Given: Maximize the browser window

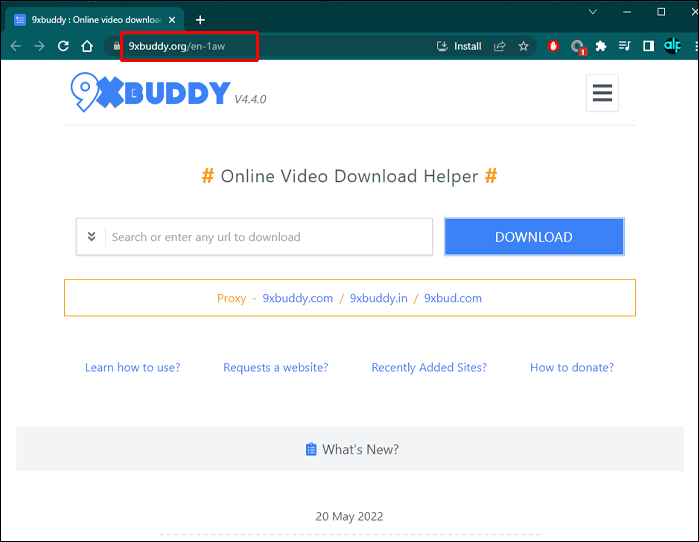Looking at the screenshot, I should (661, 12).
